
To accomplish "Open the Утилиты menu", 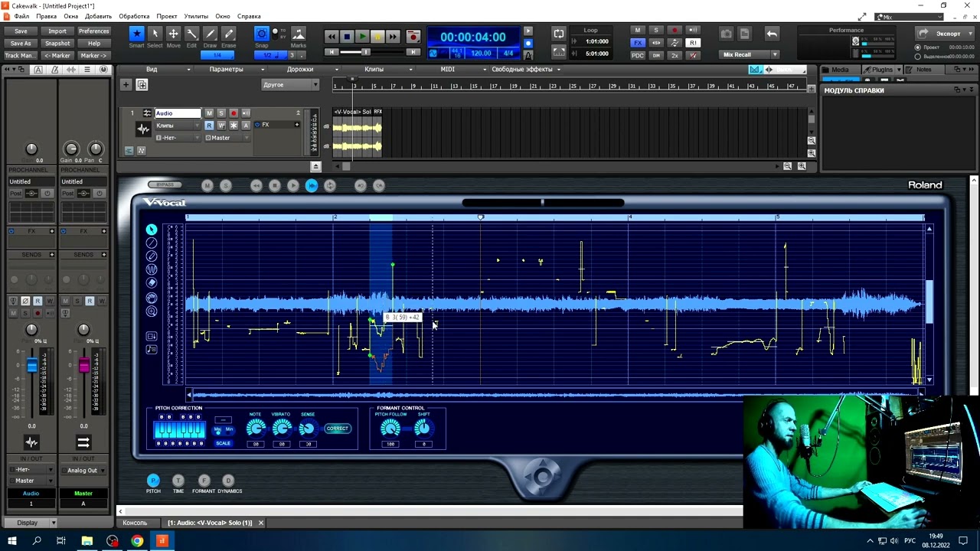I will tap(196, 16).
